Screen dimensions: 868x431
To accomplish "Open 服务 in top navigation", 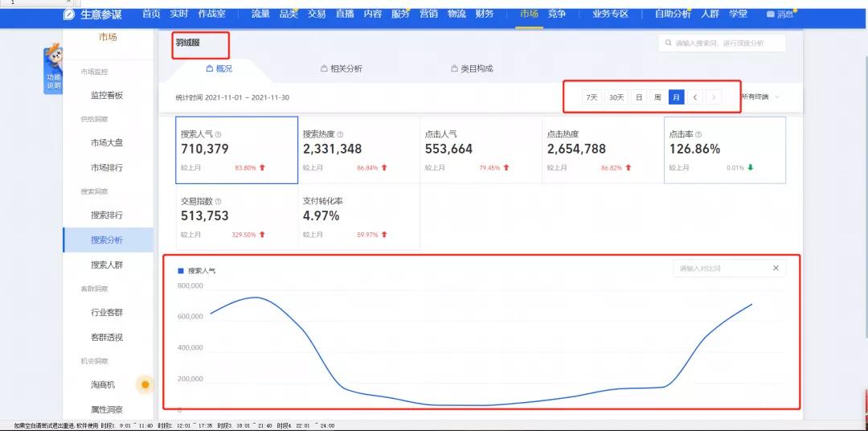I will click(x=400, y=14).
